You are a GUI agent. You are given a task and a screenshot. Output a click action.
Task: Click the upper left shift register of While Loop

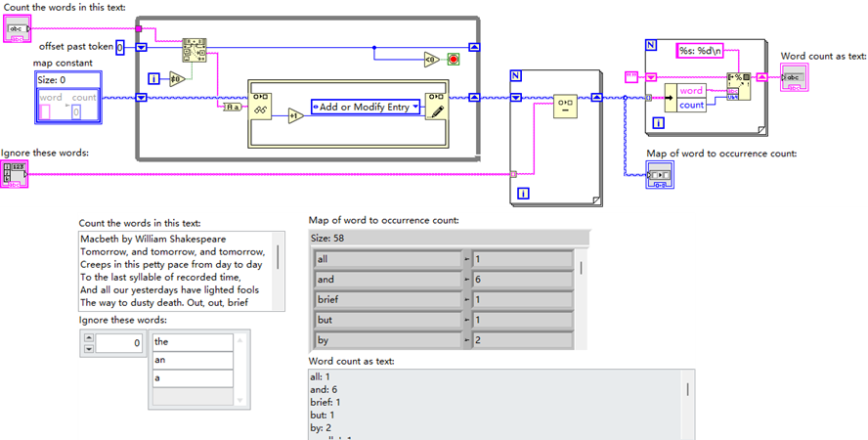142,48
